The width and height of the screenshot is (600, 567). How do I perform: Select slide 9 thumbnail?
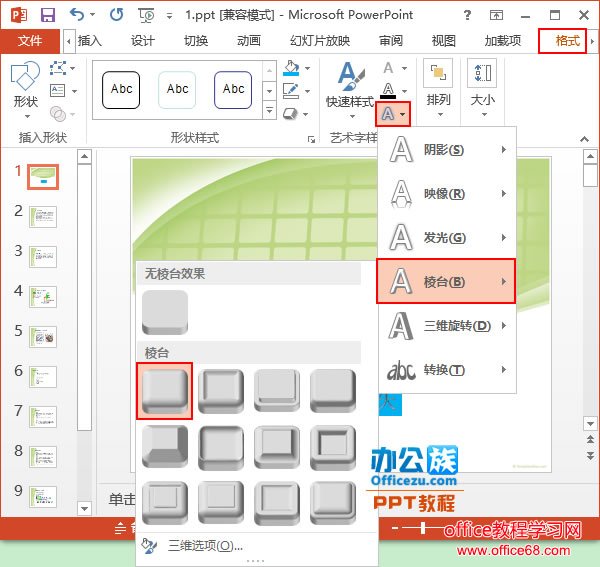point(43,497)
